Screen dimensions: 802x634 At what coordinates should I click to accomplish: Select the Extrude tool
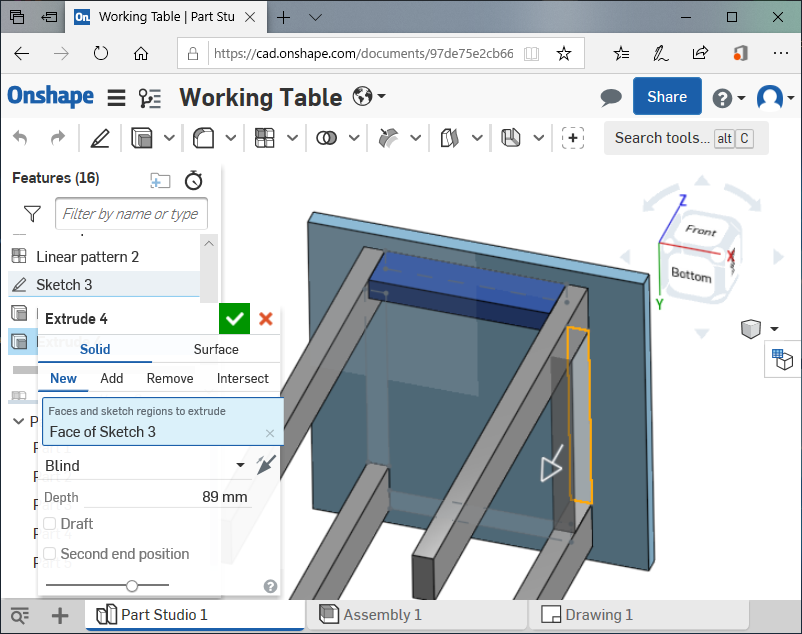coord(142,138)
